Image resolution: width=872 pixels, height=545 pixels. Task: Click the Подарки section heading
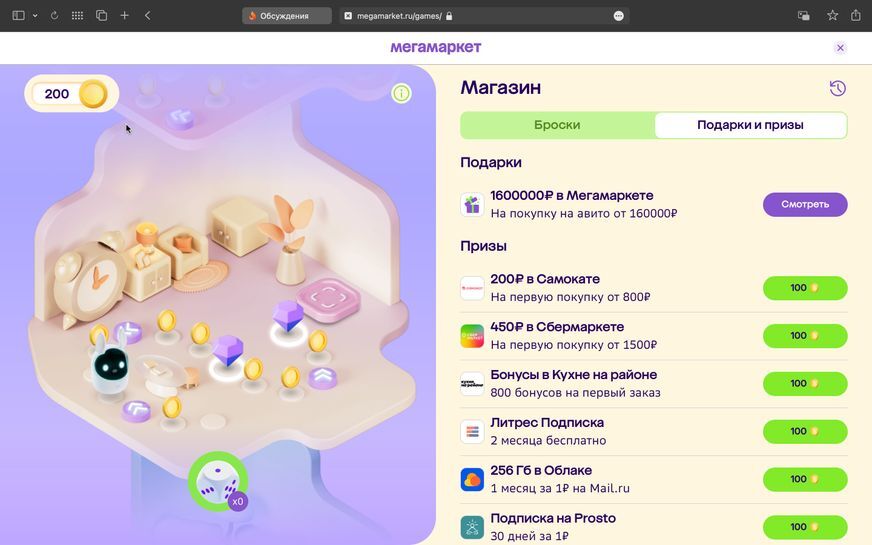[490, 162]
